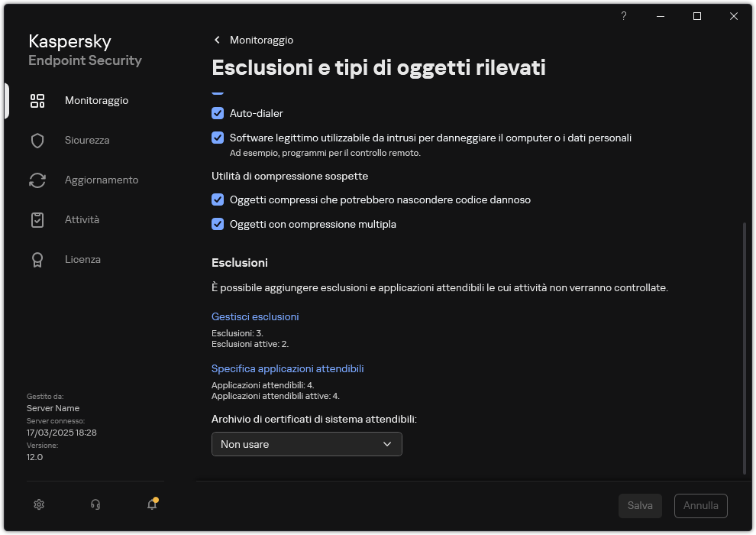Open the application settings gear icon
This screenshot has width=756, height=535.
(38, 504)
